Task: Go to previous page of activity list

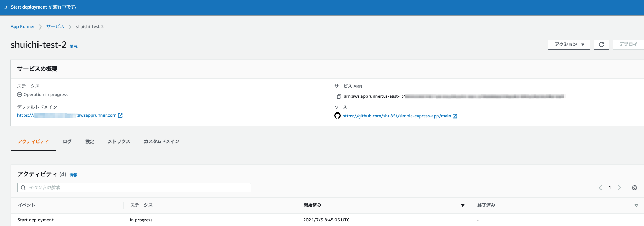Action: (600, 188)
